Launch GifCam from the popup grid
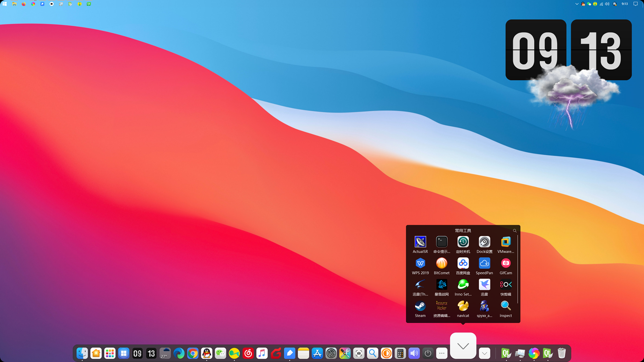Screen dimensions: 644x362 pyautogui.click(x=505, y=264)
